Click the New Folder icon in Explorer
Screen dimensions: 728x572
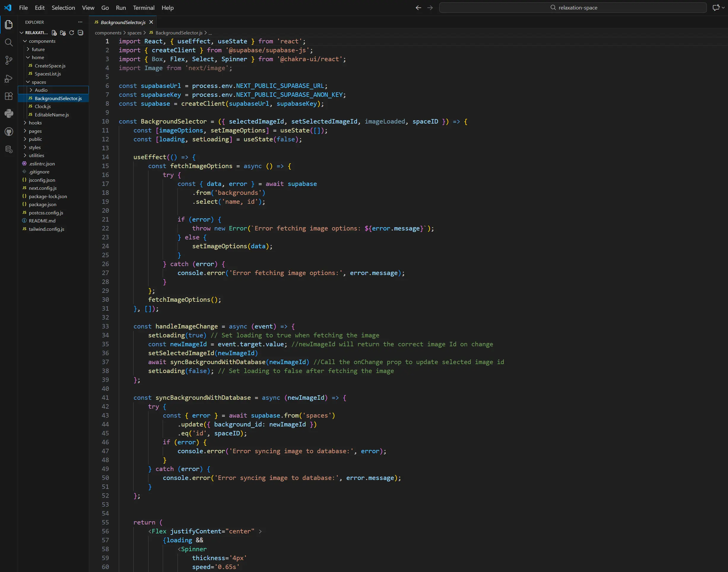point(63,33)
